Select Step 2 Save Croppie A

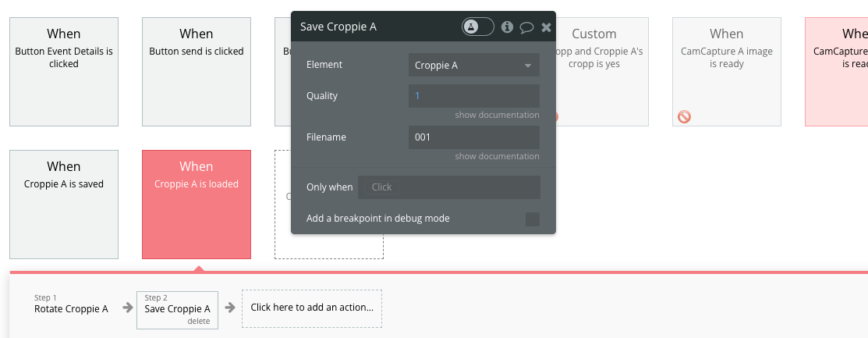click(177, 311)
